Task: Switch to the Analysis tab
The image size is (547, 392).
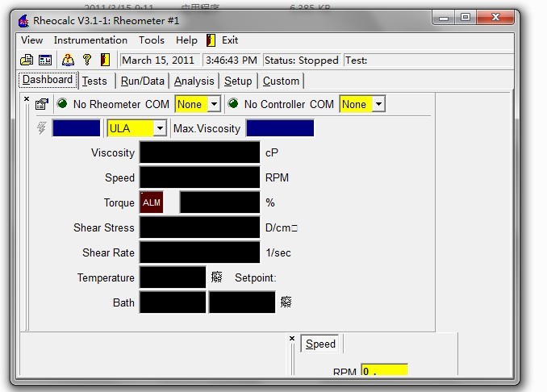Action: (x=194, y=81)
